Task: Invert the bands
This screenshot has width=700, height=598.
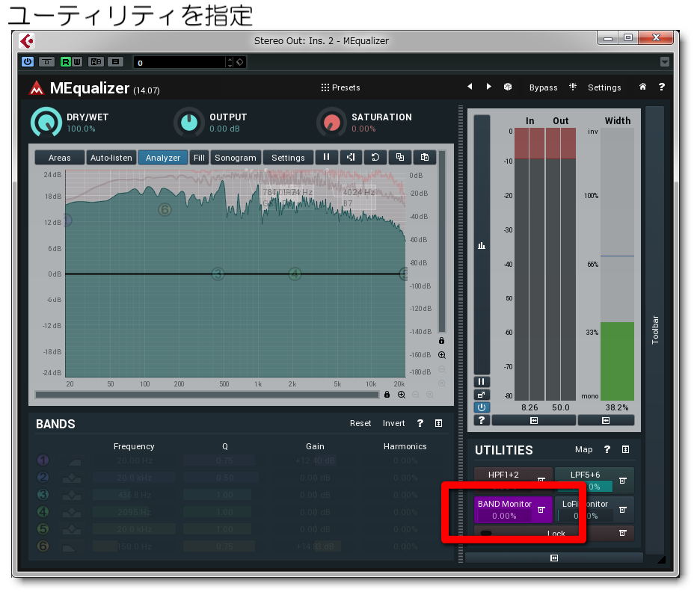Action: (x=393, y=423)
